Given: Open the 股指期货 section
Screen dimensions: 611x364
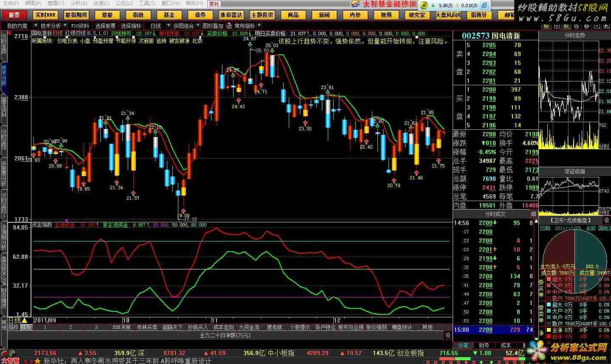Looking at the screenshot, I should coord(76,15).
